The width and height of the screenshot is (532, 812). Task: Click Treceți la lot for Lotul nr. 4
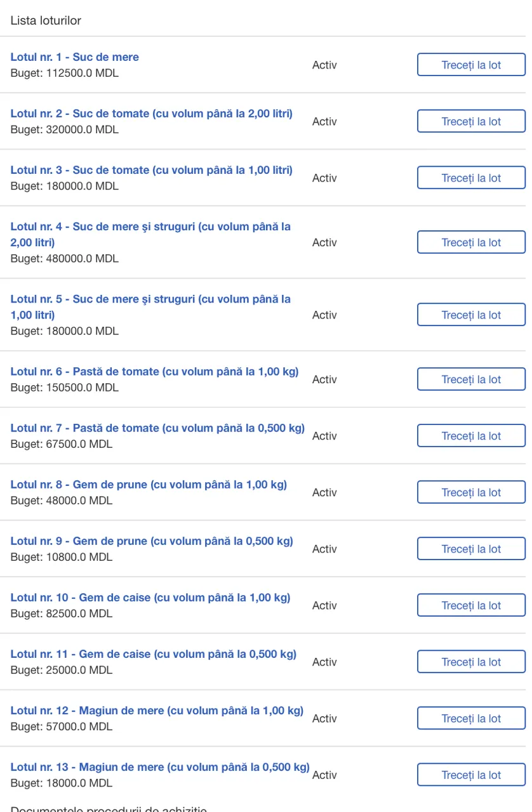pyautogui.click(x=471, y=242)
